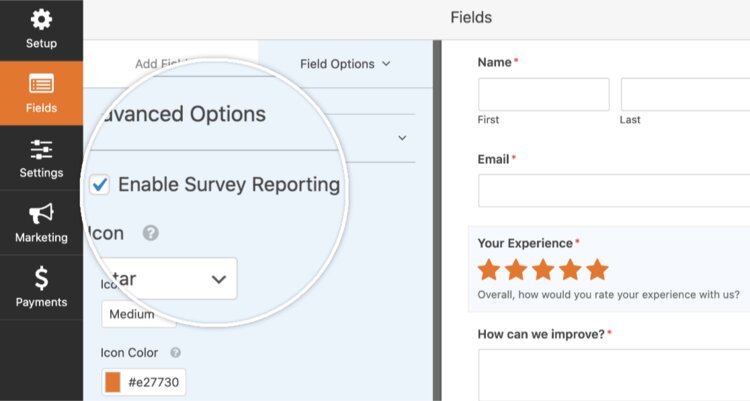The width and height of the screenshot is (750, 401).
Task: Click the help icon next to Icon Color
Action: click(176, 353)
